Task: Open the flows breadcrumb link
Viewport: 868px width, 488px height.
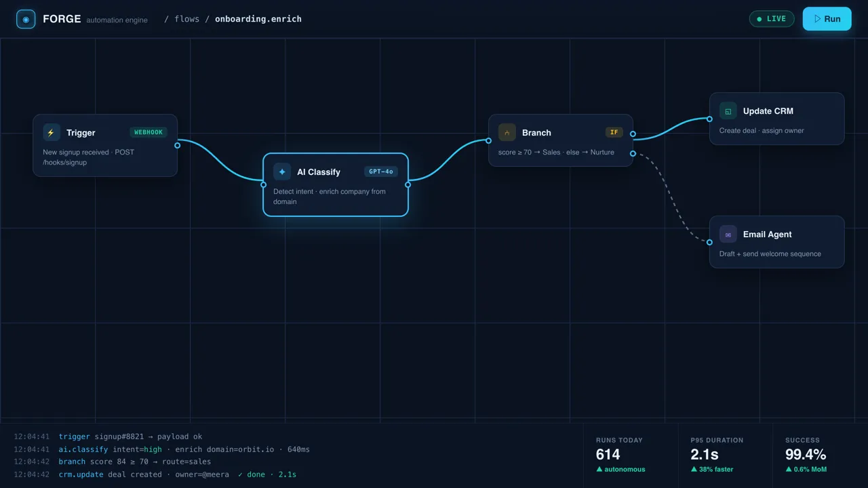Action: tap(187, 19)
